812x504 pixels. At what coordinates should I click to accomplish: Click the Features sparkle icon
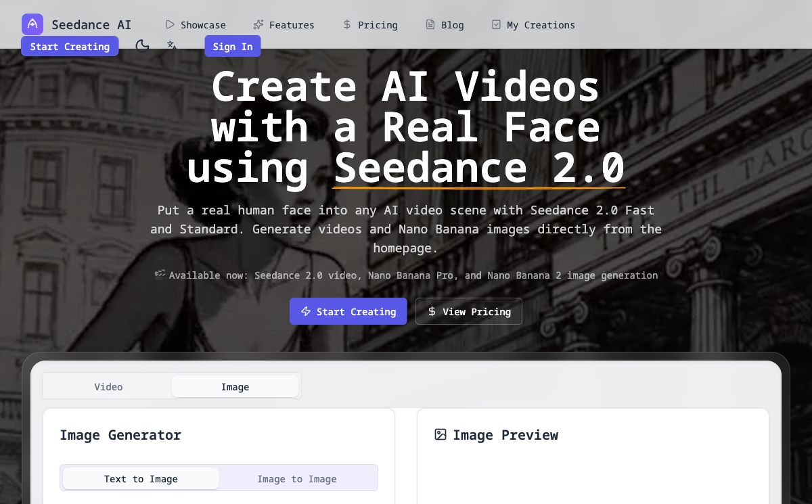tap(258, 24)
